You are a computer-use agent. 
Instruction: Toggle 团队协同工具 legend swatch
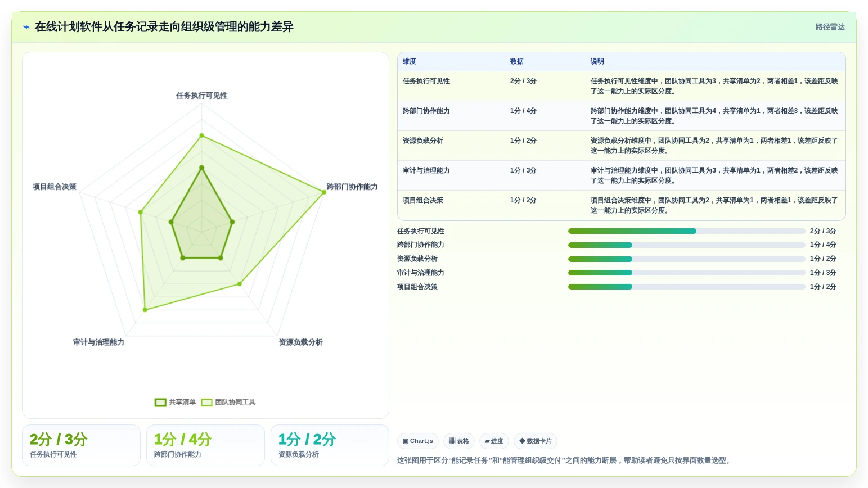click(x=206, y=402)
